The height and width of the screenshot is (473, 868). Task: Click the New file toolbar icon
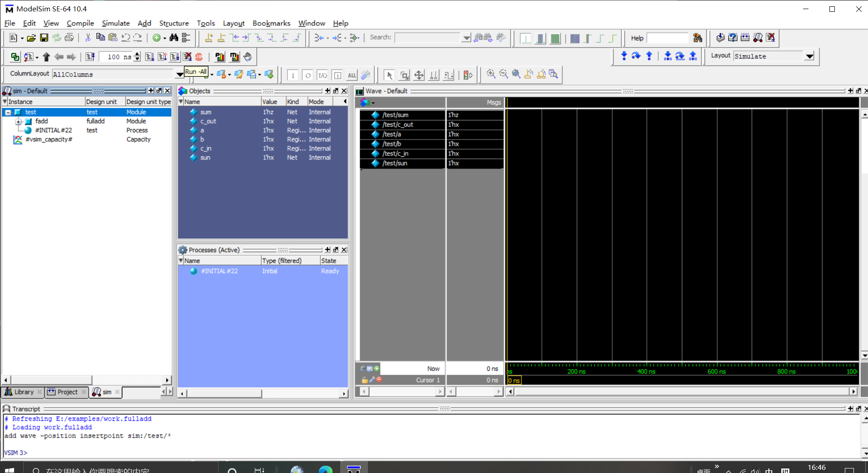[x=13, y=38]
